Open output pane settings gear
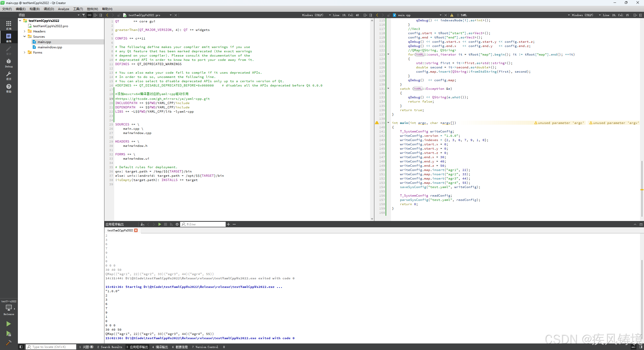644x350 pixels. click(x=177, y=224)
